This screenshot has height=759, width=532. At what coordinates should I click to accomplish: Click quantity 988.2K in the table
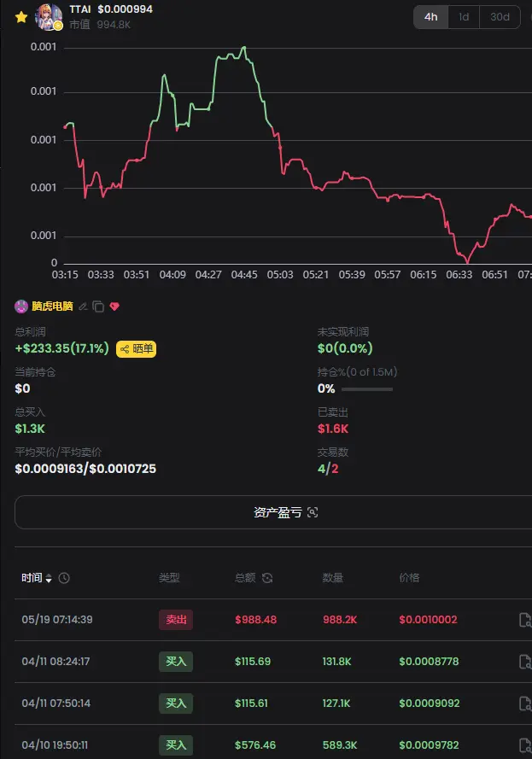(340, 620)
